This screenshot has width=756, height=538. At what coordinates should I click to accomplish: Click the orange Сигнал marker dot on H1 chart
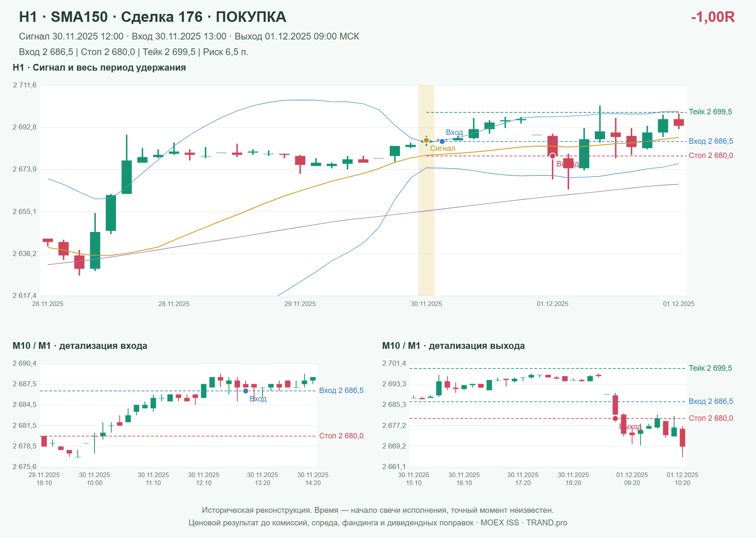[x=426, y=140]
